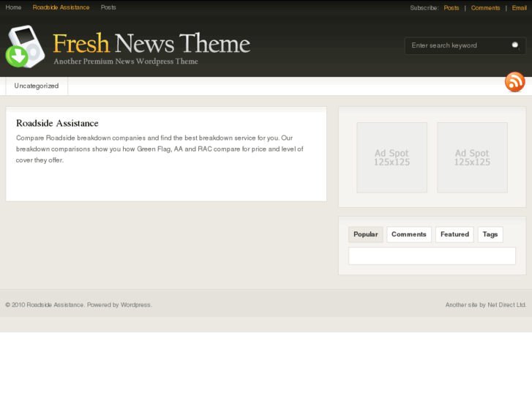Click the iPod download logo icon
Viewport: 532px width, 399px height.
(26, 47)
